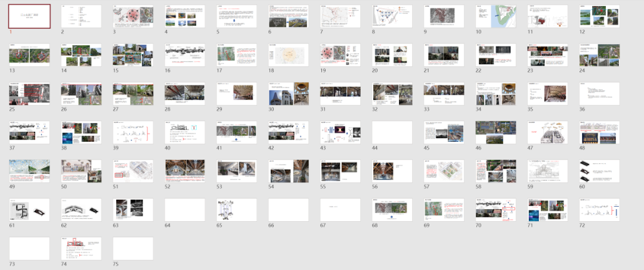Click slide 54 thumbnail
The image size is (644, 270).
[x=289, y=171]
